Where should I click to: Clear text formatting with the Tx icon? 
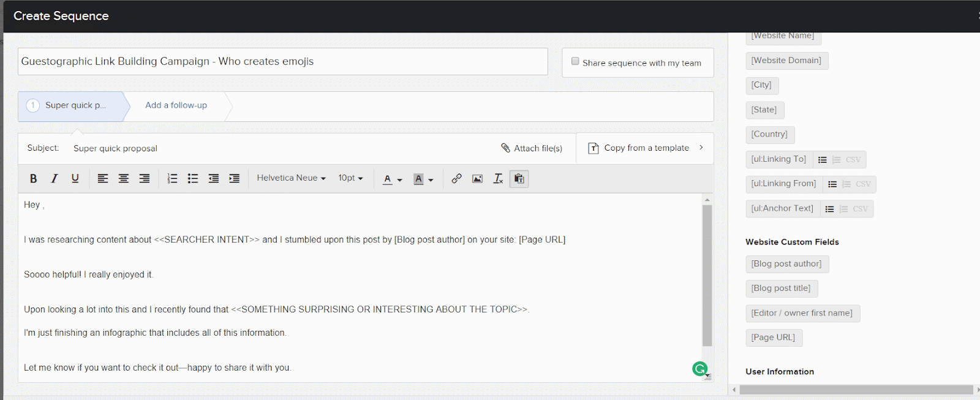pos(498,179)
